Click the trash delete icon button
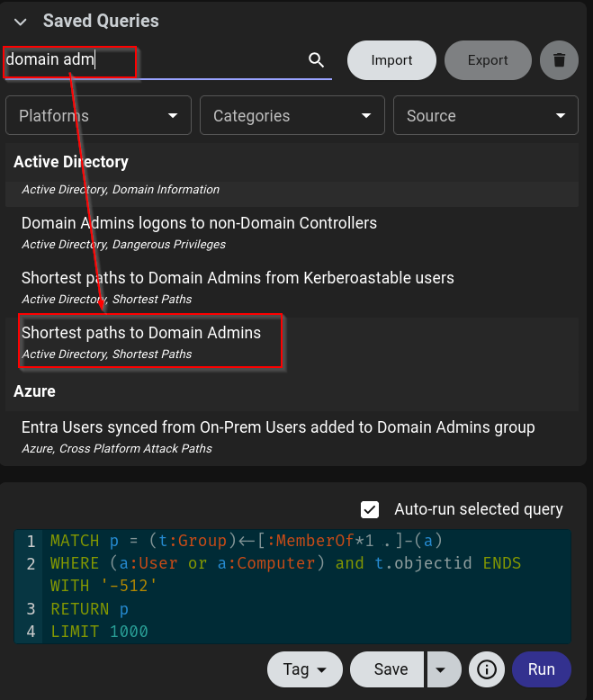Screen dimensions: 593x700 tap(559, 60)
